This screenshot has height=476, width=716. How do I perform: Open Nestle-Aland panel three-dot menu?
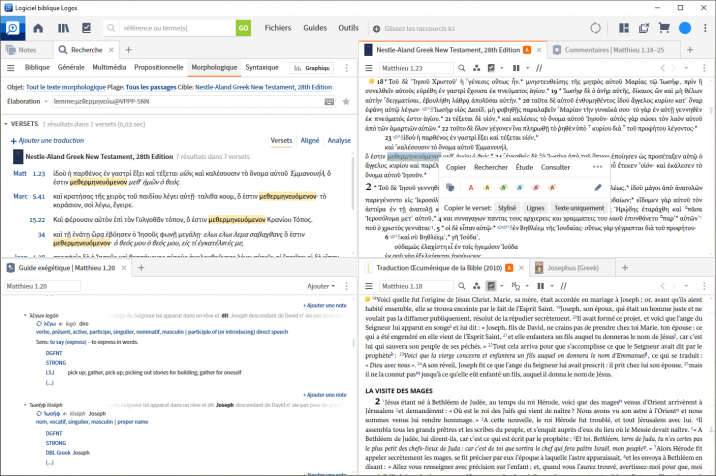(704, 68)
